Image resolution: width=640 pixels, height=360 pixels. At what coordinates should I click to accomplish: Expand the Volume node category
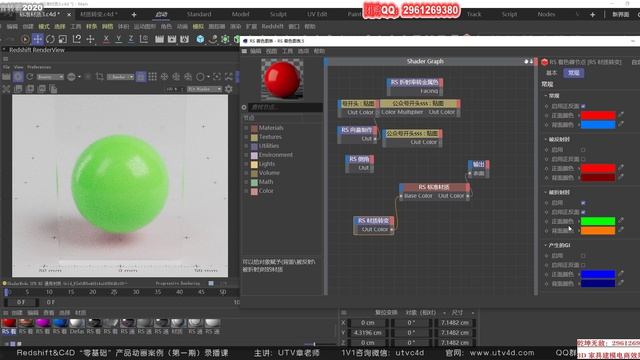click(x=246, y=173)
